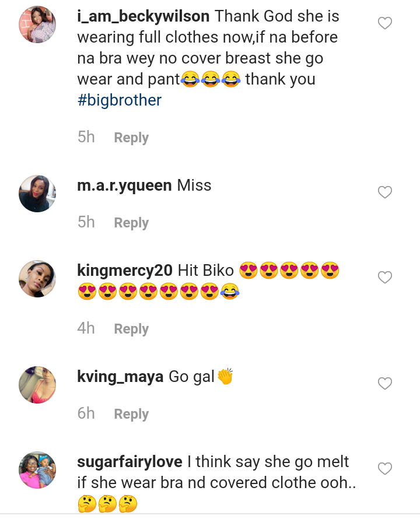
Task: Open the #bigbrother hashtag
Action: pyautogui.click(x=120, y=100)
